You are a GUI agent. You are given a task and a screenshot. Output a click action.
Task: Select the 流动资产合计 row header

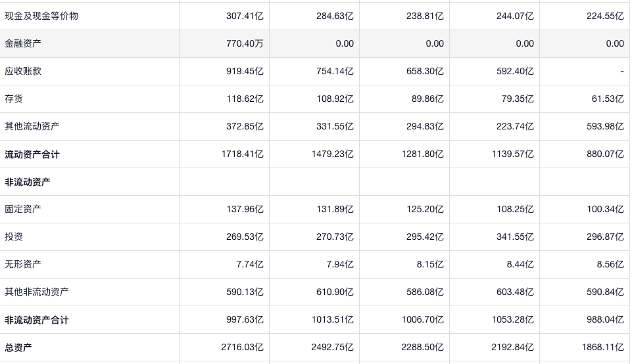click(x=32, y=154)
